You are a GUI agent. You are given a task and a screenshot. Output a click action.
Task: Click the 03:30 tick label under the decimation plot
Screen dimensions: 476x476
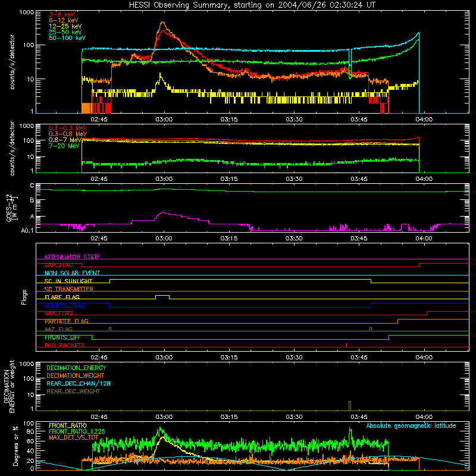tap(294, 417)
